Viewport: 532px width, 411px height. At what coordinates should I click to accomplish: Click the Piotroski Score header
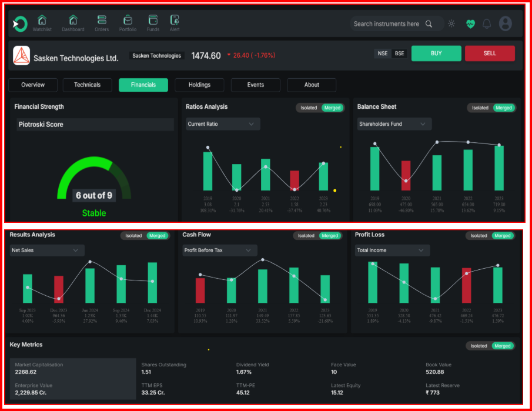pos(95,125)
